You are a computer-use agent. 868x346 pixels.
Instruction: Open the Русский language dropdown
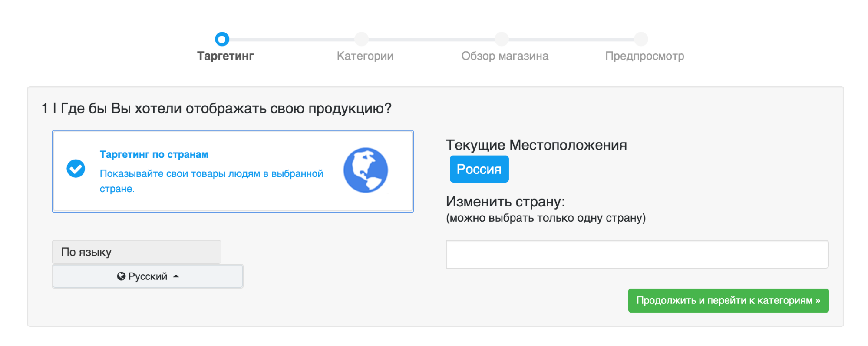pyautogui.click(x=148, y=276)
